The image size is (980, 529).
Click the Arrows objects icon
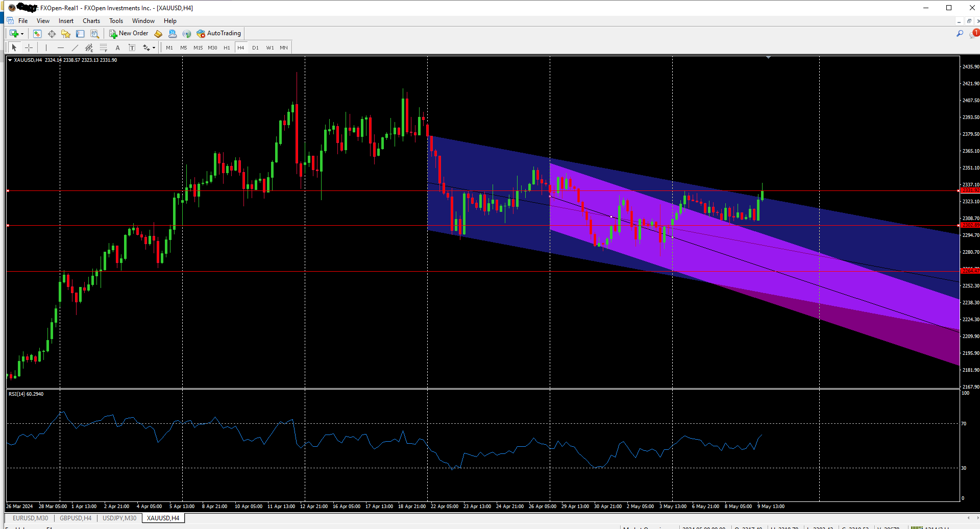coord(146,47)
